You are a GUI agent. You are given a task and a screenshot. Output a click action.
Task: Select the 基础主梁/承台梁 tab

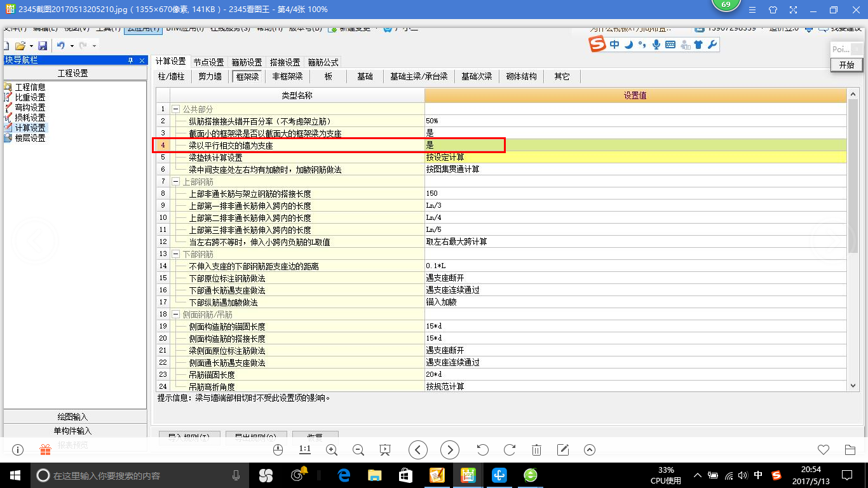(419, 76)
